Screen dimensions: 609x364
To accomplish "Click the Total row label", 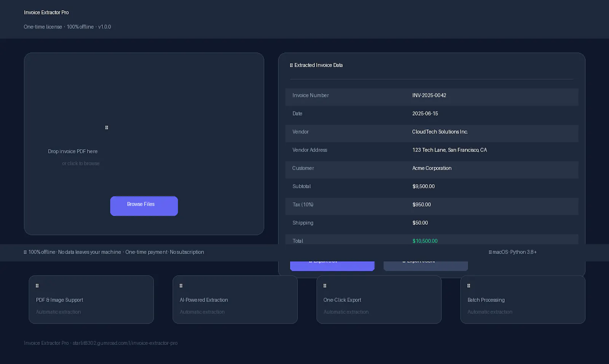I will (298, 241).
